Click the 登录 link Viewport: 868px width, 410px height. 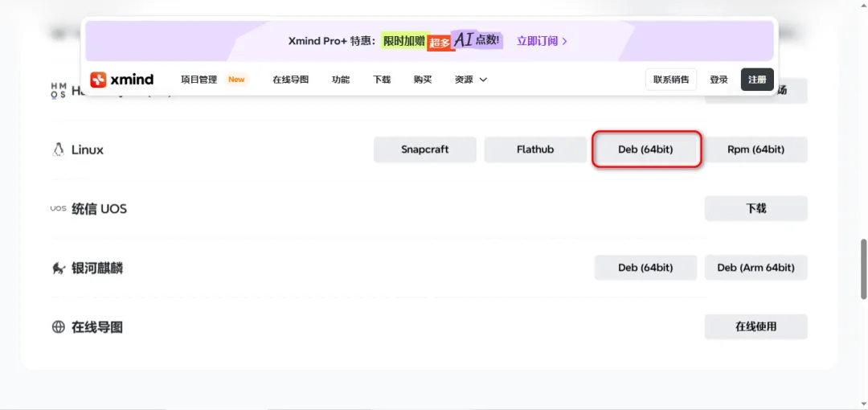(719, 80)
